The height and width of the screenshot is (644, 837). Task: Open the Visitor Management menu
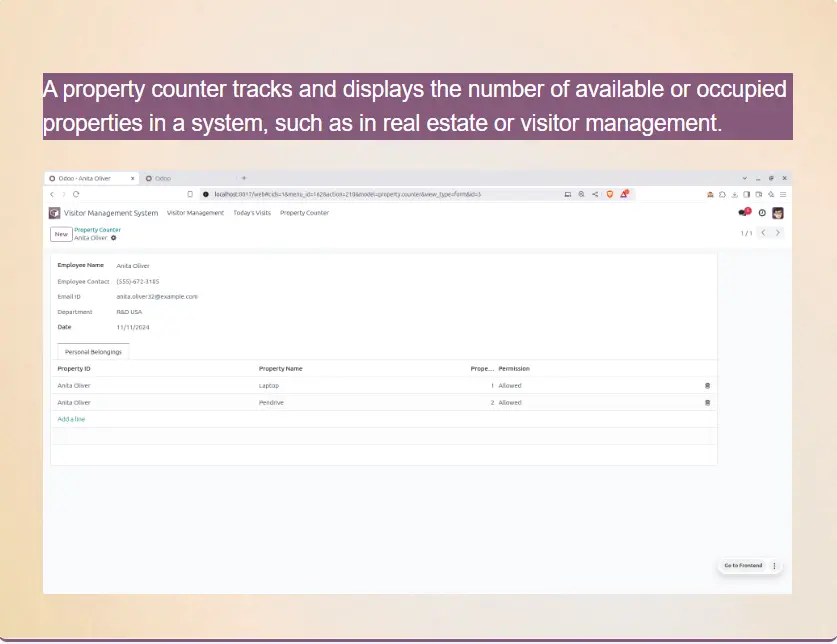click(x=195, y=213)
